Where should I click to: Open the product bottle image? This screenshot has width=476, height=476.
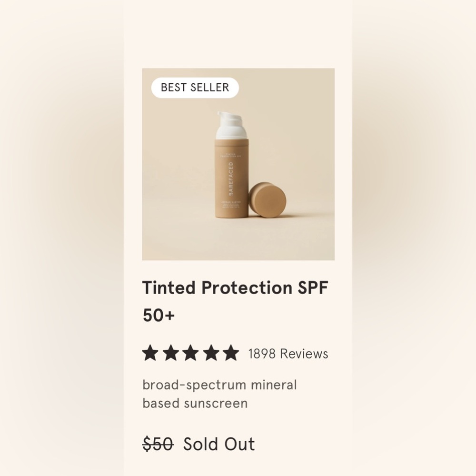(238, 164)
